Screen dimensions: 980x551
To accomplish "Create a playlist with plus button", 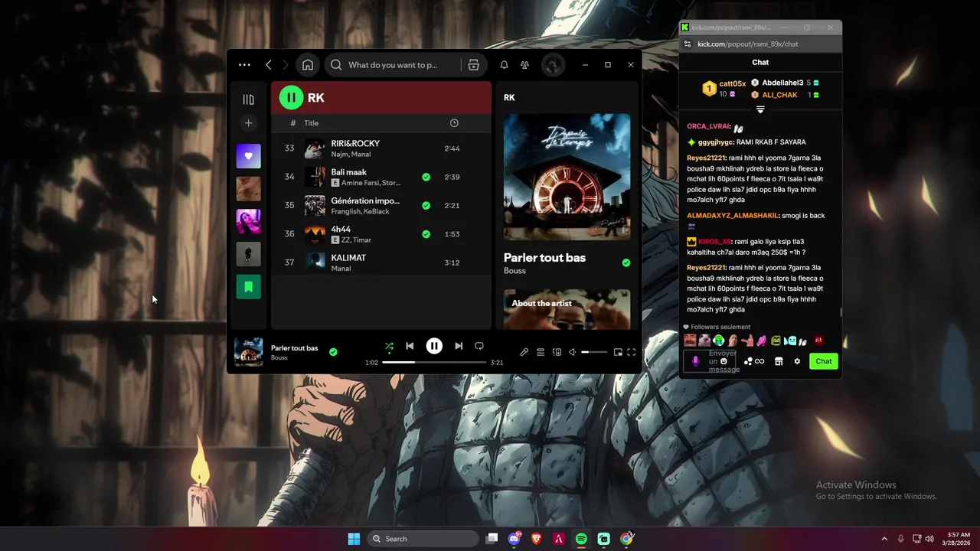I will pyautogui.click(x=248, y=123).
